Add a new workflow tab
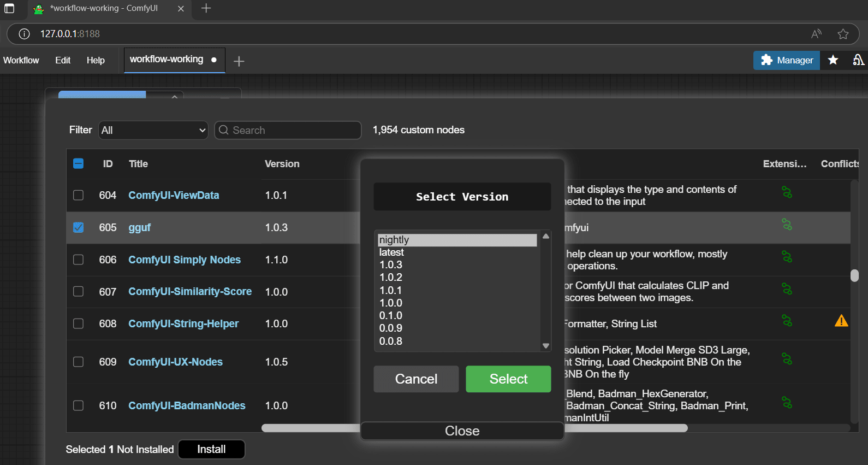The width and height of the screenshot is (868, 465). [x=239, y=61]
